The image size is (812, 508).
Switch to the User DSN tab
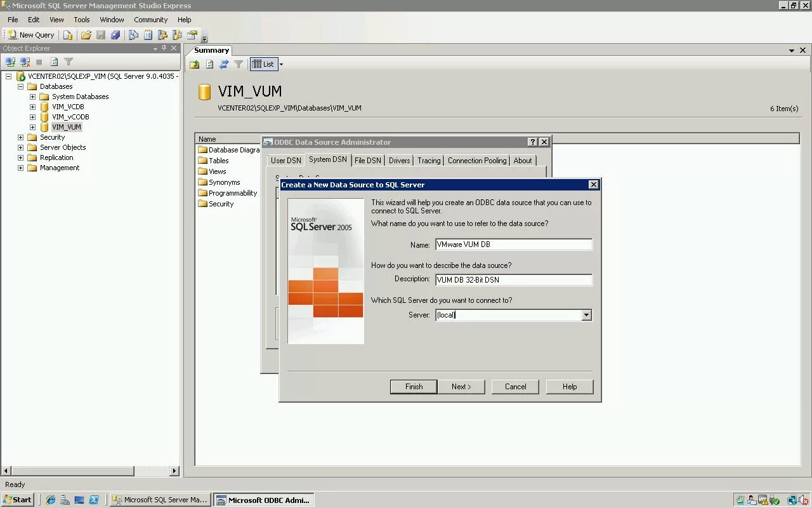coord(286,161)
